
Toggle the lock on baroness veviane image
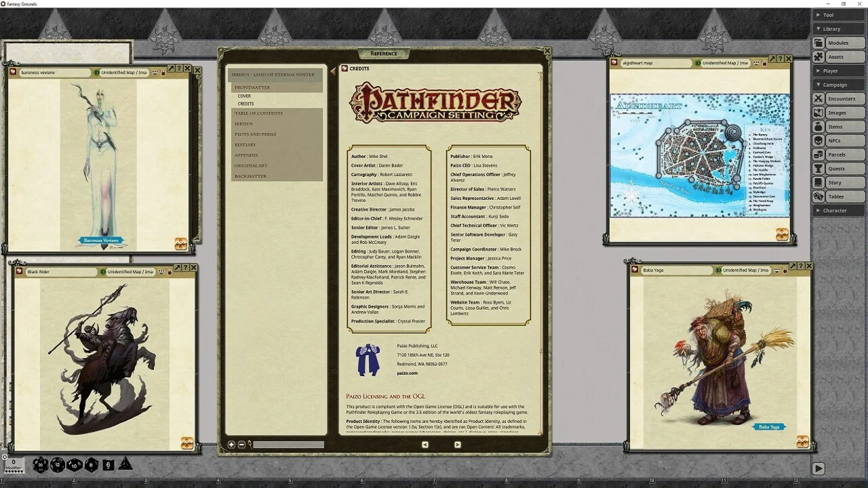(163, 73)
